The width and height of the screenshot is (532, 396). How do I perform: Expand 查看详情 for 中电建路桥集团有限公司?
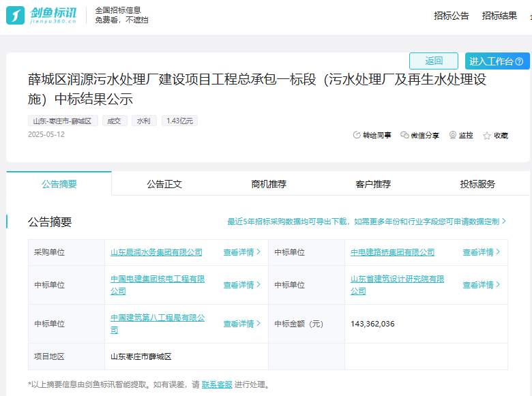tap(481, 252)
